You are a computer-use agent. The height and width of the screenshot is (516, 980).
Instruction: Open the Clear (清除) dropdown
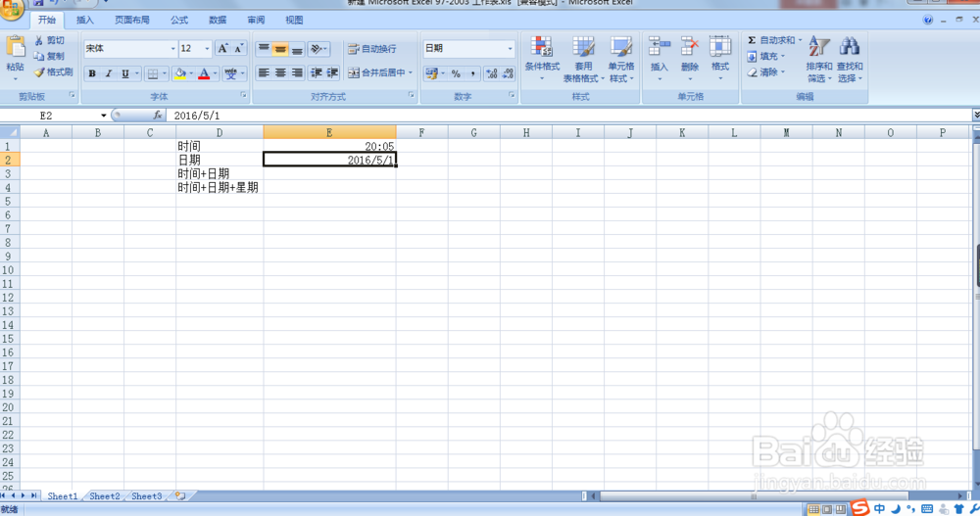(x=766, y=72)
